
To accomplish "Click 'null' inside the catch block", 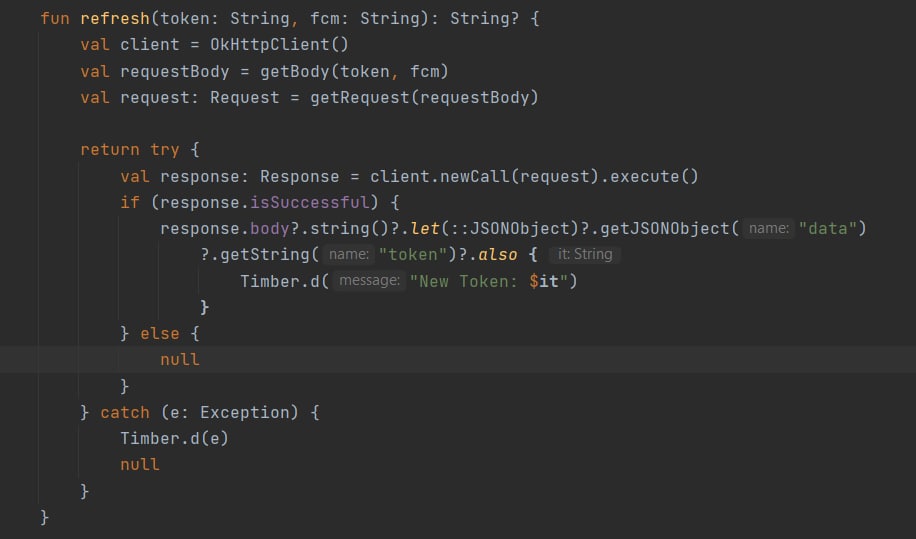I will [x=140, y=465].
